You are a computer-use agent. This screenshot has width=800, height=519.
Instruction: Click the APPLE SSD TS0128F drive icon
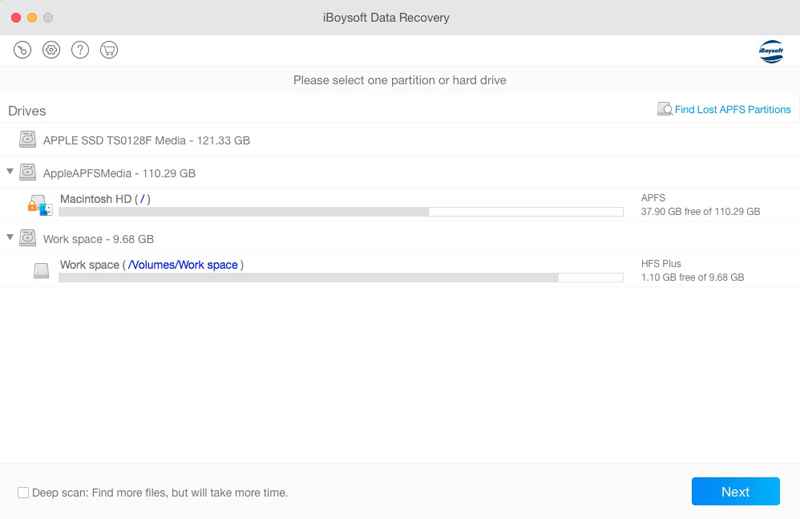28,139
